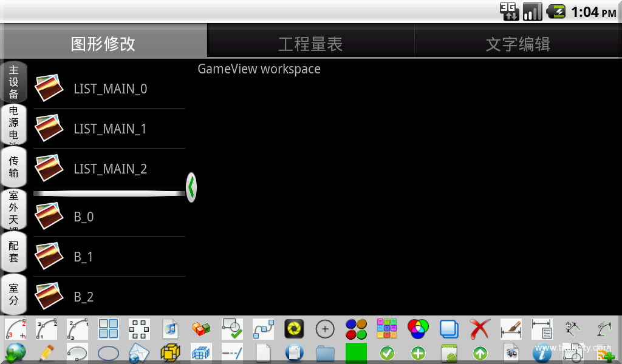Click the blue info icon
This screenshot has width=622, height=364.
(x=542, y=352)
